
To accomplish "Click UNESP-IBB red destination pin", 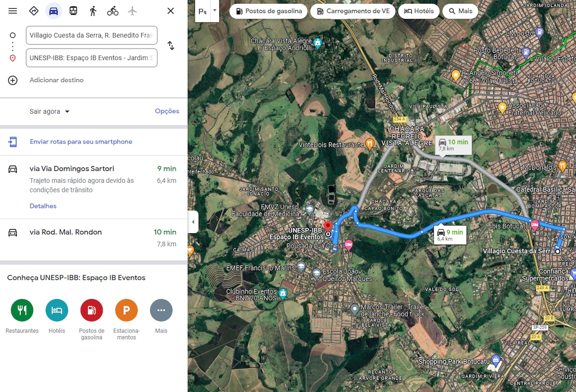I will (x=328, y=226).
